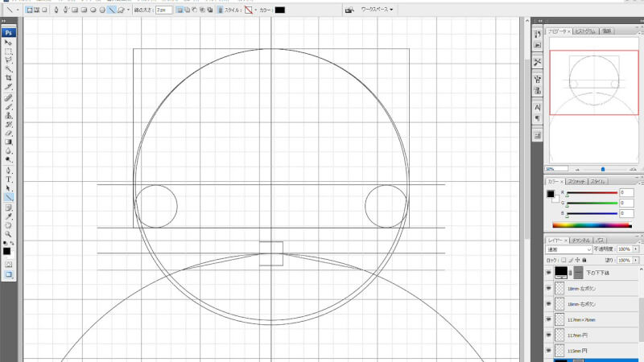Screen dimensions: 644x362
Task: Open Character panel icon in dock
Action: coord(537,108)
